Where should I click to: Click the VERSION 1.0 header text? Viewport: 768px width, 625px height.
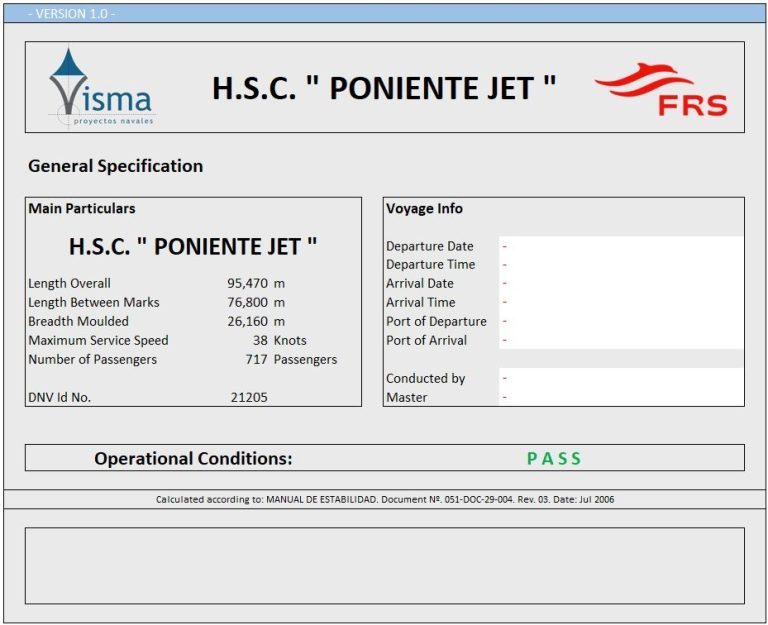coord(72,14)
